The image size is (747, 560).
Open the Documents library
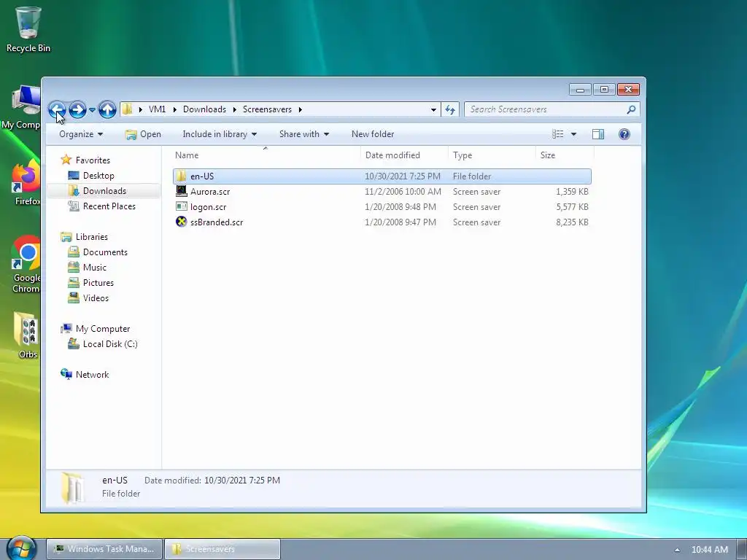pyautogui.click(x=105, y=252)
